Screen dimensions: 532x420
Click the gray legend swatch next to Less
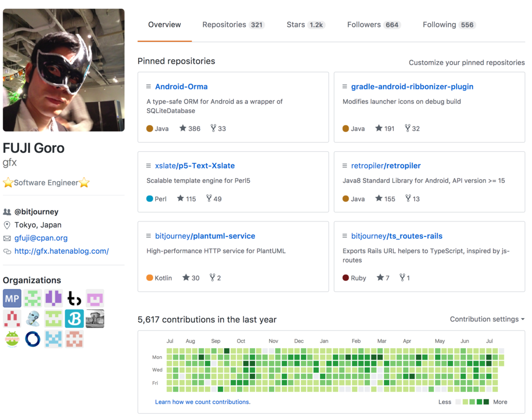(458, 402)
